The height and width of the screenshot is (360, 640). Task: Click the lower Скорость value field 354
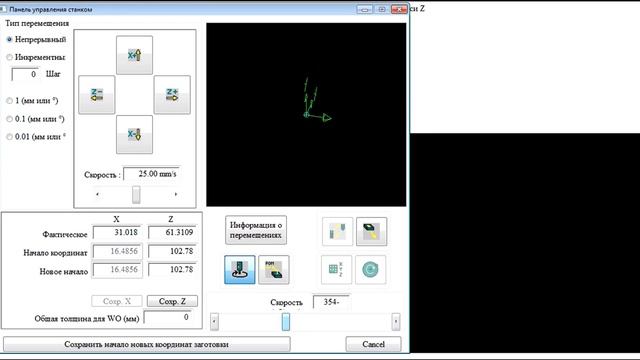[x=331, y=302]
